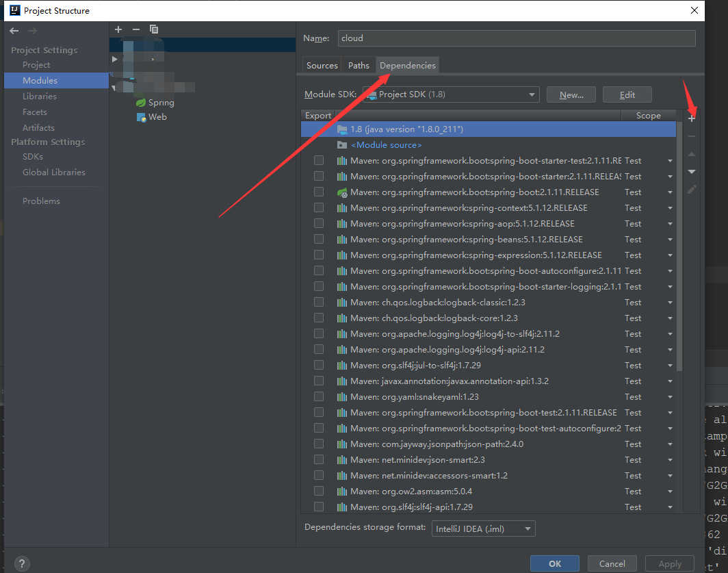Add dependency with the right-side plus icon
This screenshot has height=573, width=728.
[691, 118]
